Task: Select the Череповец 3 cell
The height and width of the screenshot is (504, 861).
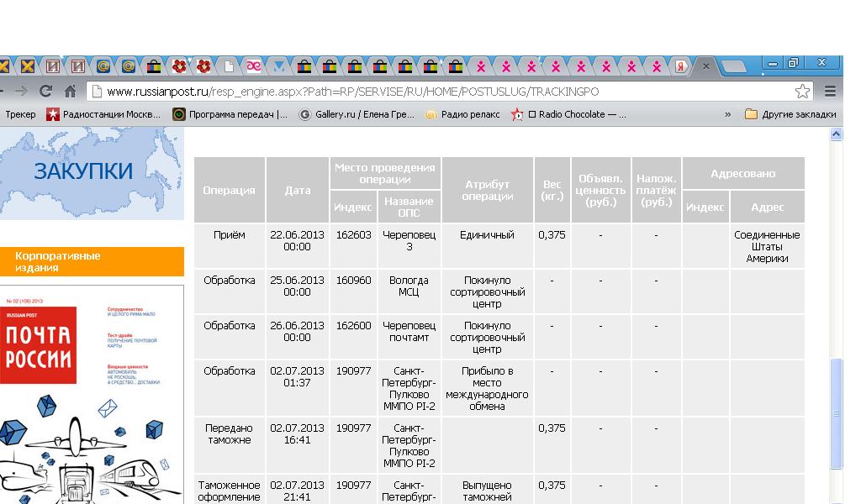Action: [x=409, y=245]
